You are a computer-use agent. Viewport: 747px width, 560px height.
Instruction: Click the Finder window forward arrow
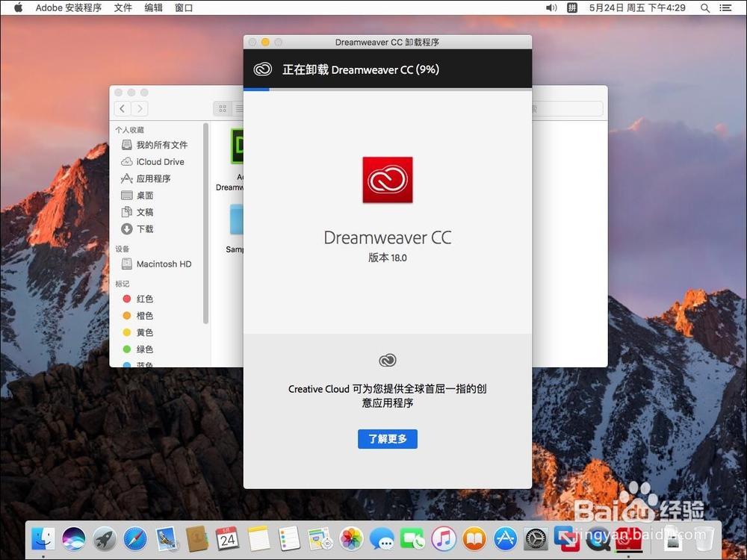coord(140,108)
